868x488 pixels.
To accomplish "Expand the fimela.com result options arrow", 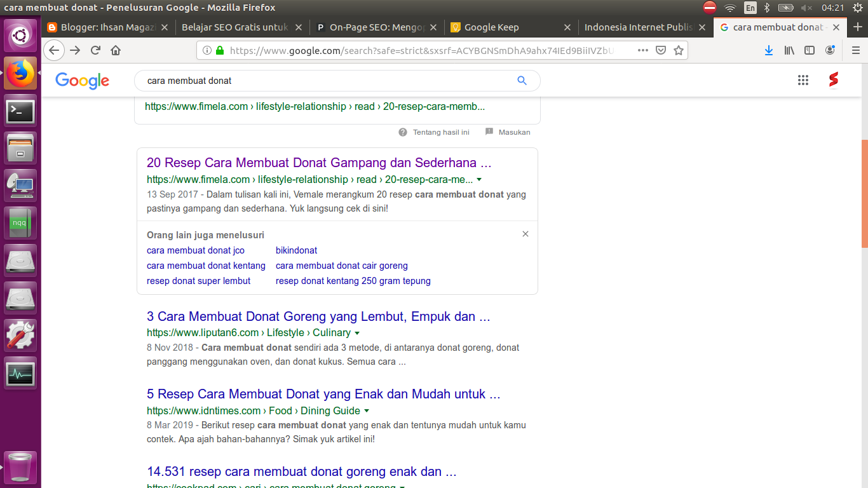I will click(479, 180).
